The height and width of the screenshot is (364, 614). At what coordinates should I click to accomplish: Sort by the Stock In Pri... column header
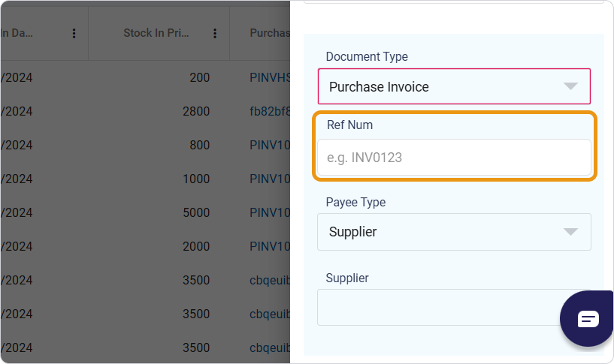156,33
